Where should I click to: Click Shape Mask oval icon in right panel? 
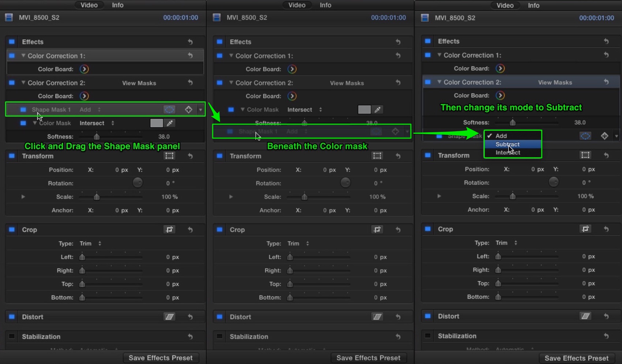pyautogui.click(x=585, y=136)
